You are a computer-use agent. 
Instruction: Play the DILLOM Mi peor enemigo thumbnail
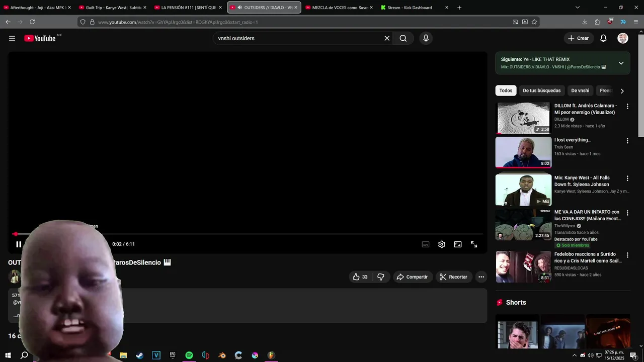coord(523,118)
